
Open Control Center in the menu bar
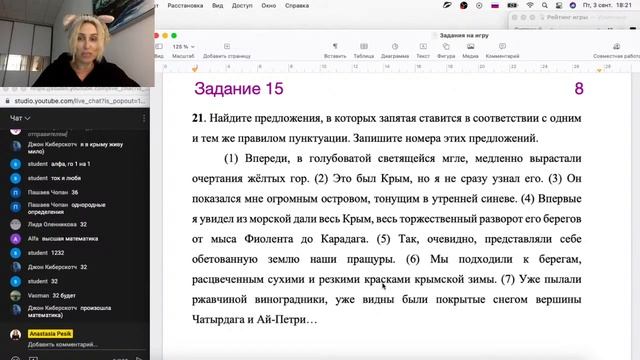coord(559,5)
